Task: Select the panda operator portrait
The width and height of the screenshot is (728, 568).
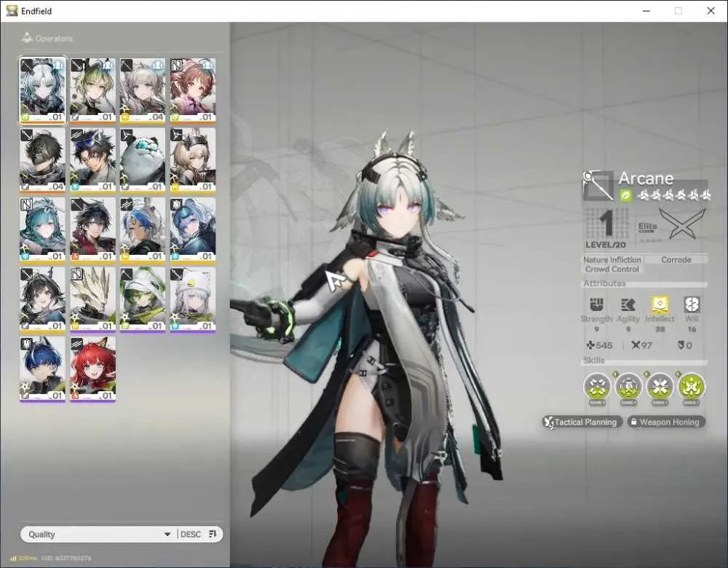Action: point(143,159)
